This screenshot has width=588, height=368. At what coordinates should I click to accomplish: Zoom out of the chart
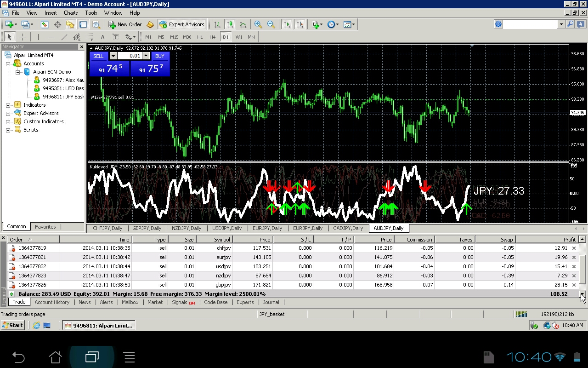click(271, 24)
